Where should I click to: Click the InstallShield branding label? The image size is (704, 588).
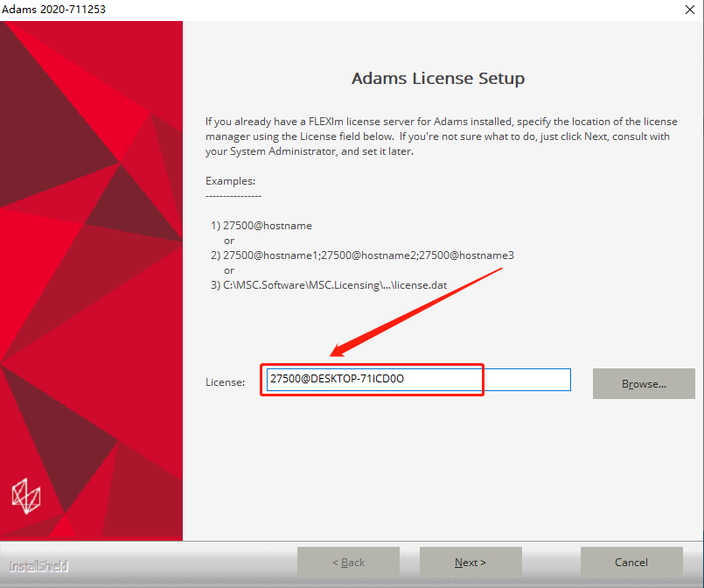[x=38, y=566]
